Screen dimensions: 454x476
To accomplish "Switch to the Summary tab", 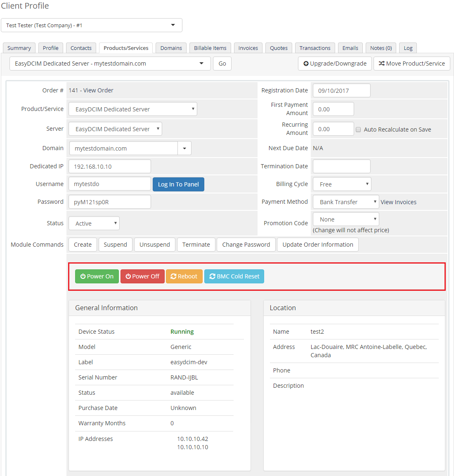I will point(19,48).
